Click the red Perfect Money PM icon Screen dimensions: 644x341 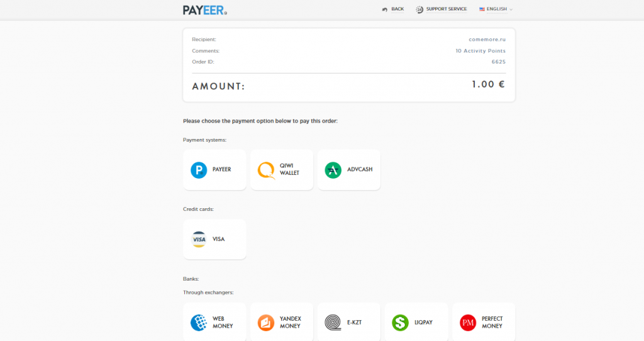coord(468,323)
